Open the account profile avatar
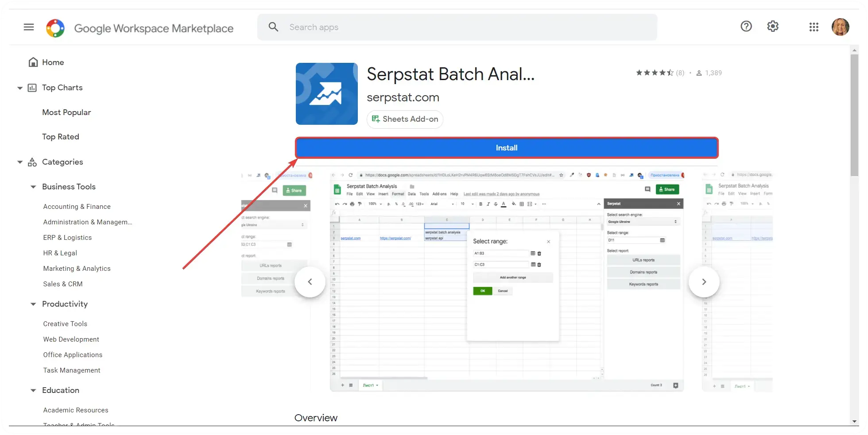This screenshot has height=435, width=868. click(x=840, y=27)
